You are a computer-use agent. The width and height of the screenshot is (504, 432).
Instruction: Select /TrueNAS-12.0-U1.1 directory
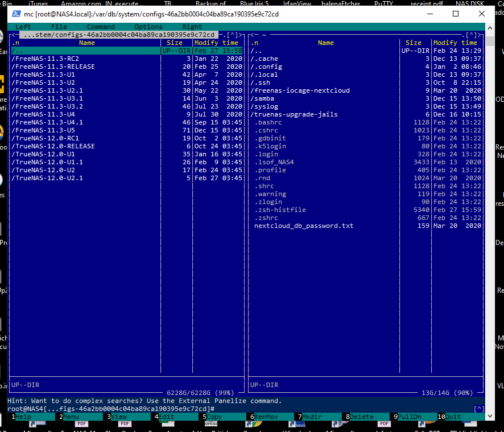point(127,162)
